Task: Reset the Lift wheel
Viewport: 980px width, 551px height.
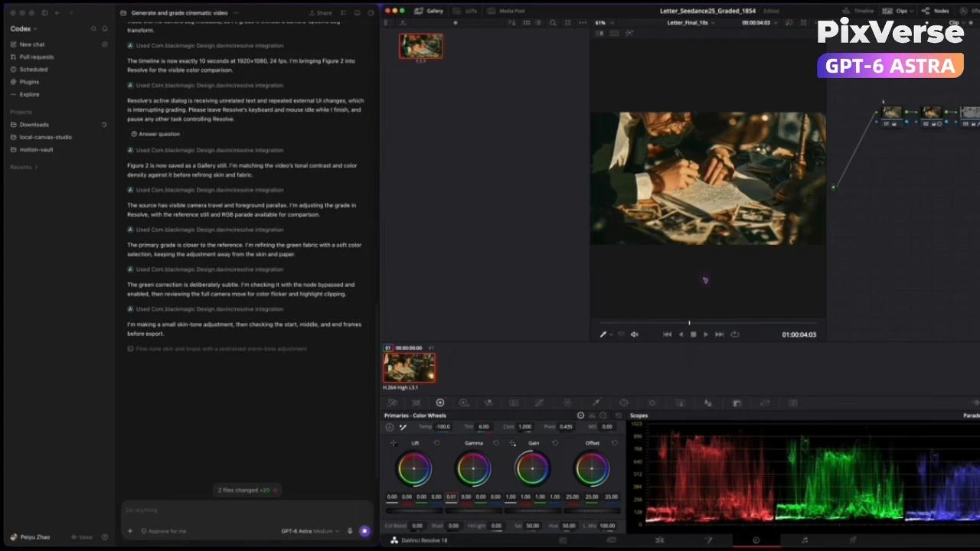Action: 436,443
